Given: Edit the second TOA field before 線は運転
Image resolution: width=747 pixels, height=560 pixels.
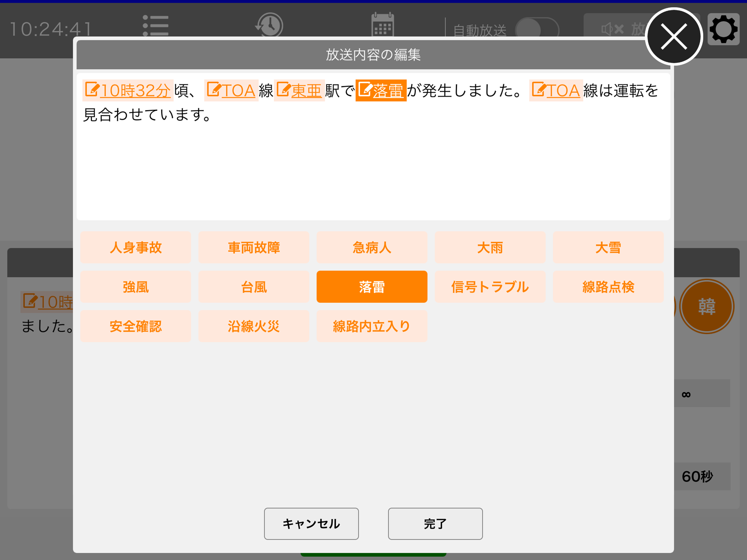Looking at the screenshot, I should [556, 91].
